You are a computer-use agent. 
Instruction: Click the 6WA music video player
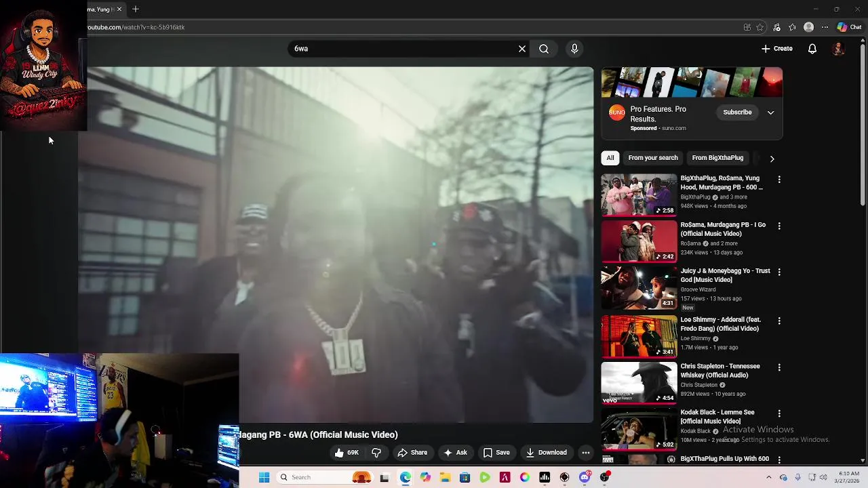pyautogui.click(x=336, y=244)
